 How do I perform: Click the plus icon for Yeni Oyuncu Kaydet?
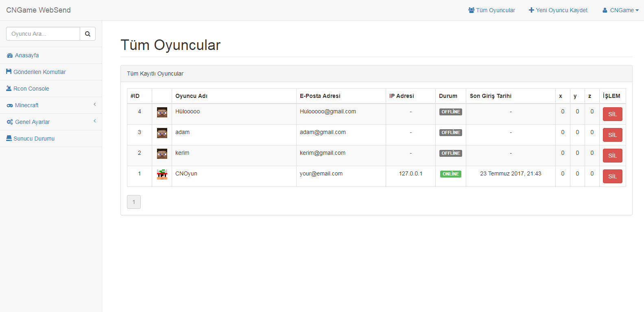click(531, 10)
